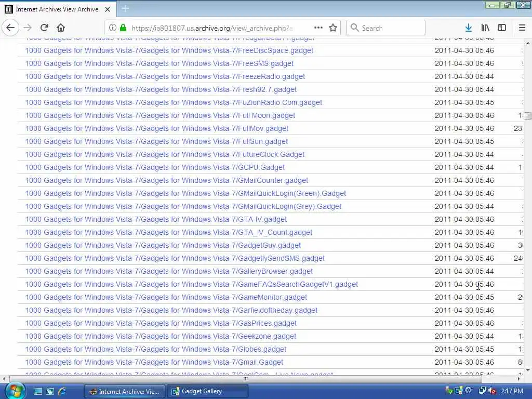Select the Internet Archive: View Archive tab
This screenshot has width=532, height=399.
(58, 9)
